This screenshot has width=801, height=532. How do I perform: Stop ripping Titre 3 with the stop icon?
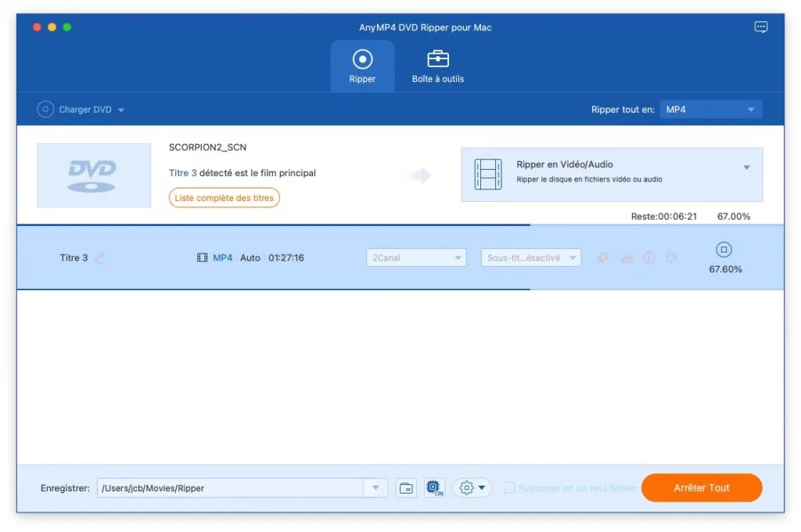724,250
